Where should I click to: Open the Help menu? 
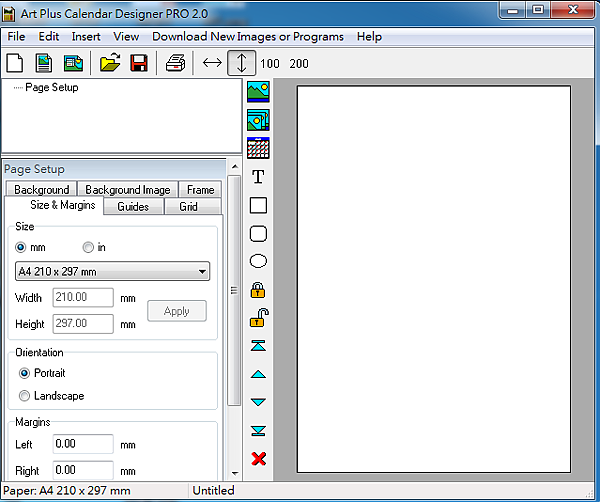(369, 37)
